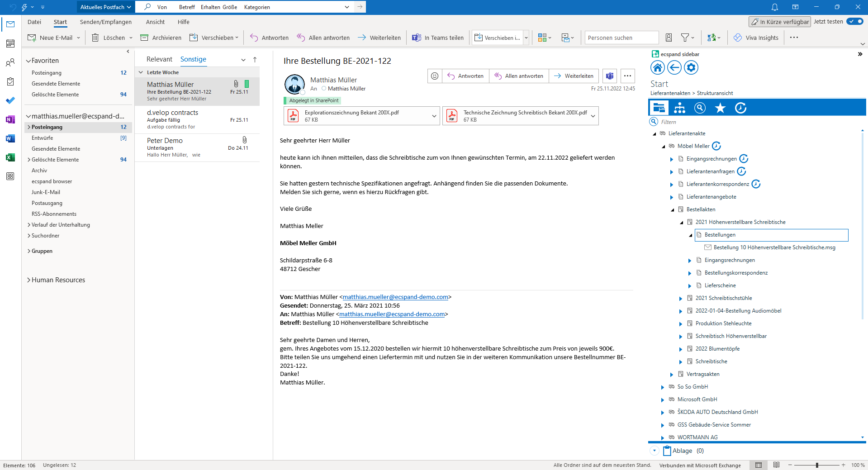Viewport: 868px width, 470px height.
Task: Expand the Gruppen section
Action: (29, 251)
